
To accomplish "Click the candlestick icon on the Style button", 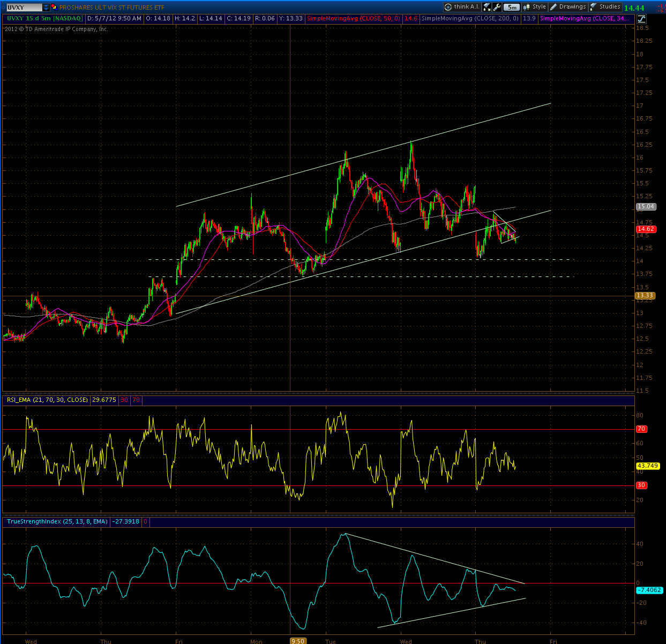I will 526,7.
